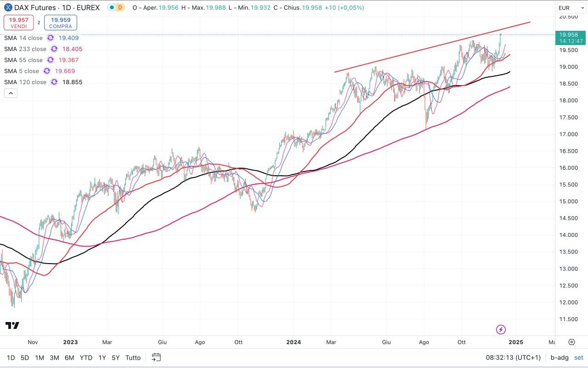Click the purple lightning bolt event icon

(501, 329)
